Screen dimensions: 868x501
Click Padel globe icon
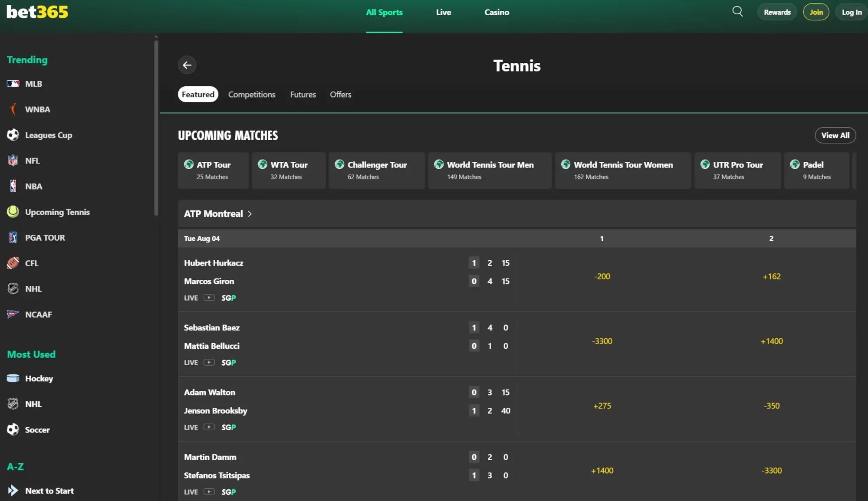coord(795,164)
